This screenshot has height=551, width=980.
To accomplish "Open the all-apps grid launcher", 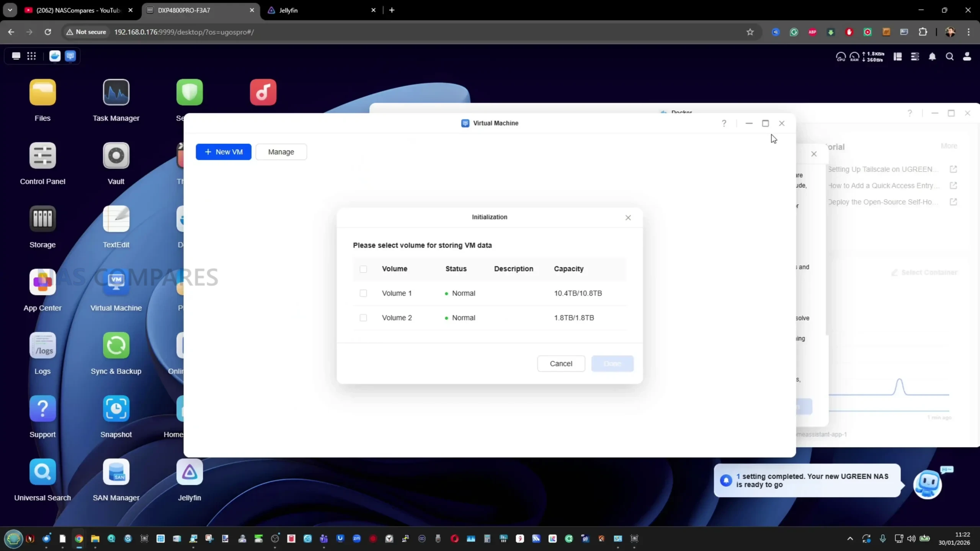I will (x=31, y=56).
